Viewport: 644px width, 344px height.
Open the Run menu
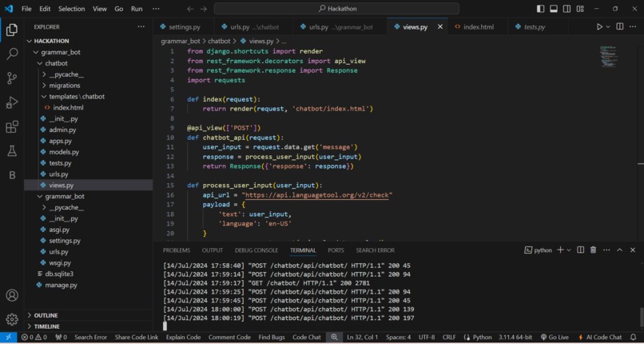[137, 9]
